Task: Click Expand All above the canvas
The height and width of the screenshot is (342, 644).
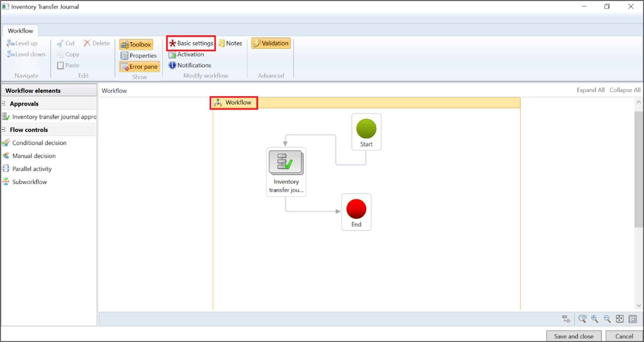Action: tap(590, 90)
